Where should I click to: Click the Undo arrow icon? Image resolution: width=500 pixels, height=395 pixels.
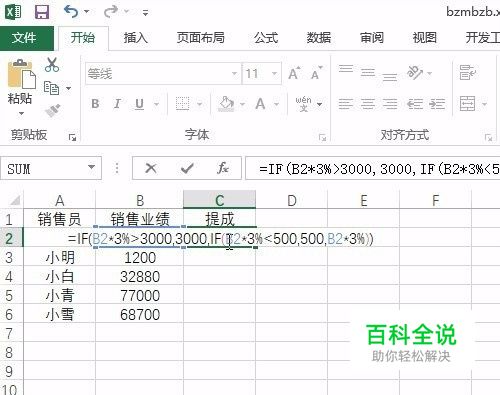[71, 12]
